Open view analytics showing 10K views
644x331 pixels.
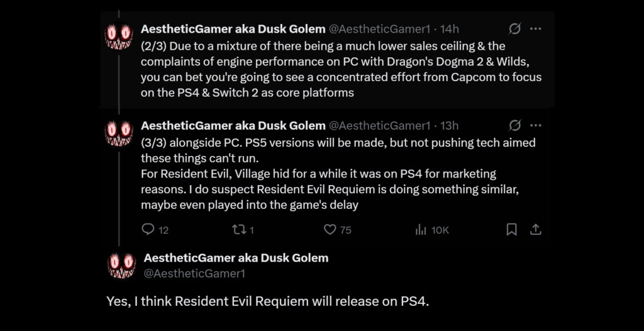421,230
